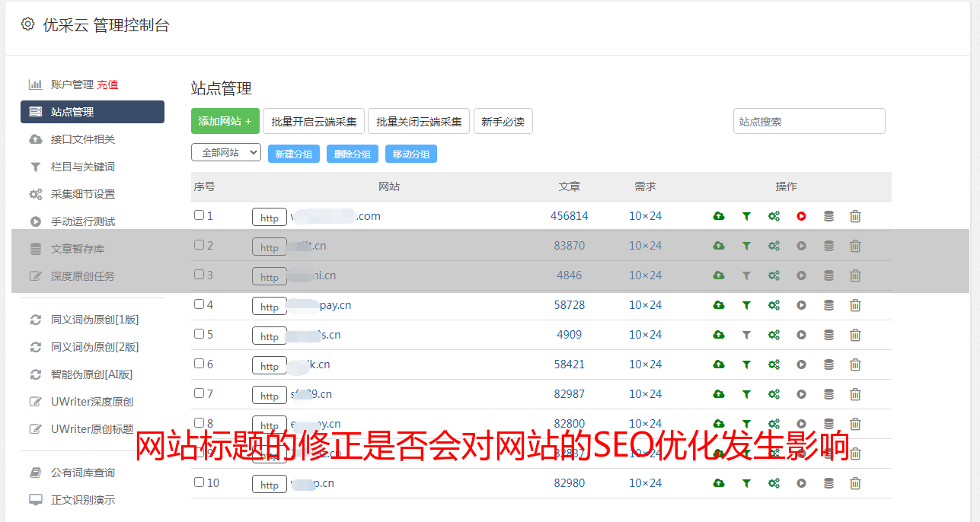Screen dimensions: 980x522
Task: Open database icon in row 1
Action: click(x=828, y=216)
